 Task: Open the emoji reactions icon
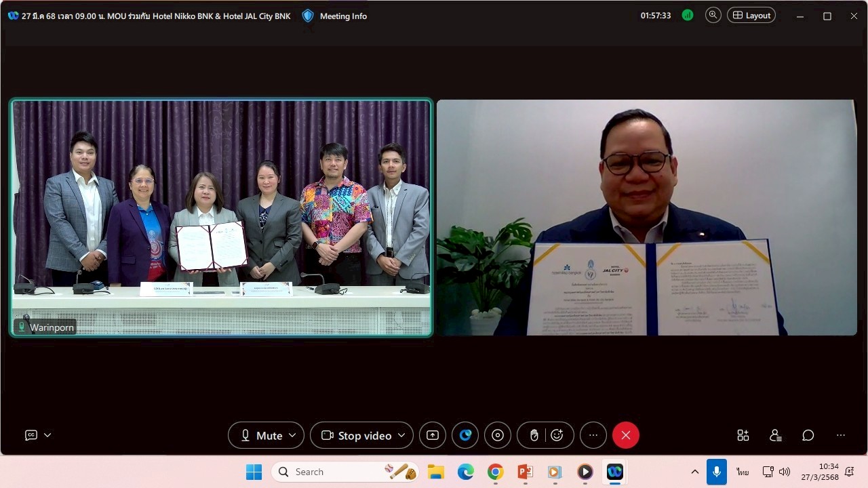557,435
